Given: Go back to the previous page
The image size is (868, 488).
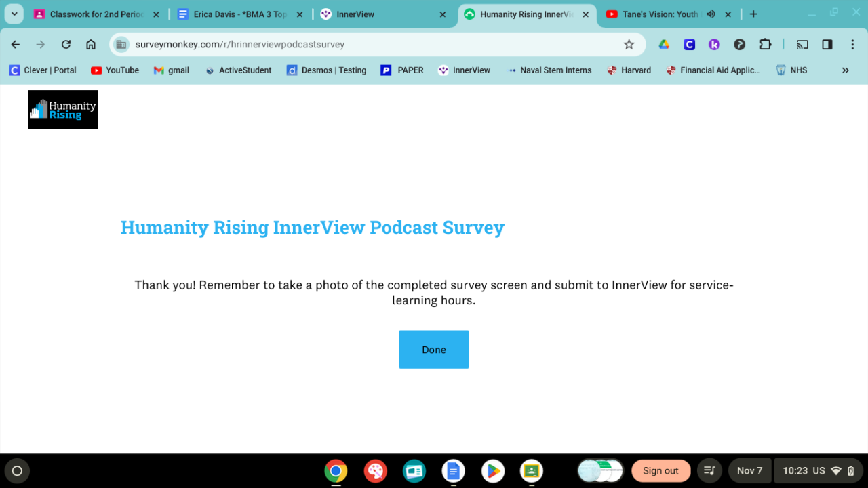Looking at the screenshot, I should (x=16, y=45).
